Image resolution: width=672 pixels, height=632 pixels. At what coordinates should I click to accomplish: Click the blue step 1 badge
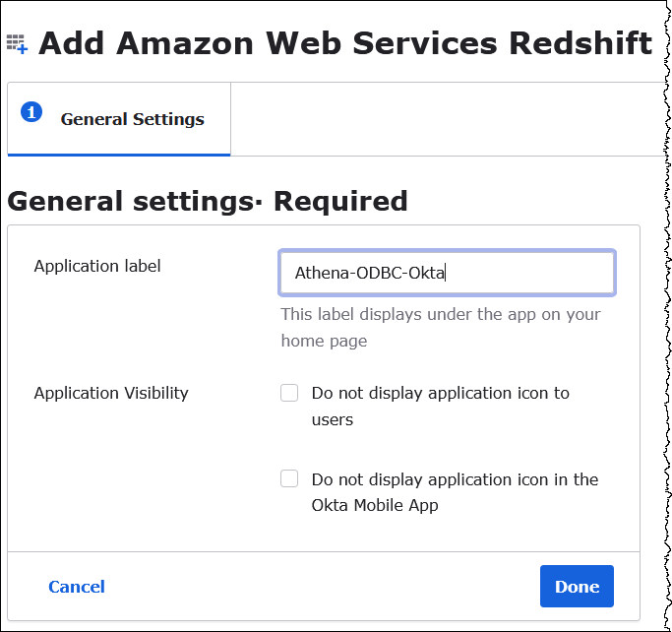(x=31, y=112)
